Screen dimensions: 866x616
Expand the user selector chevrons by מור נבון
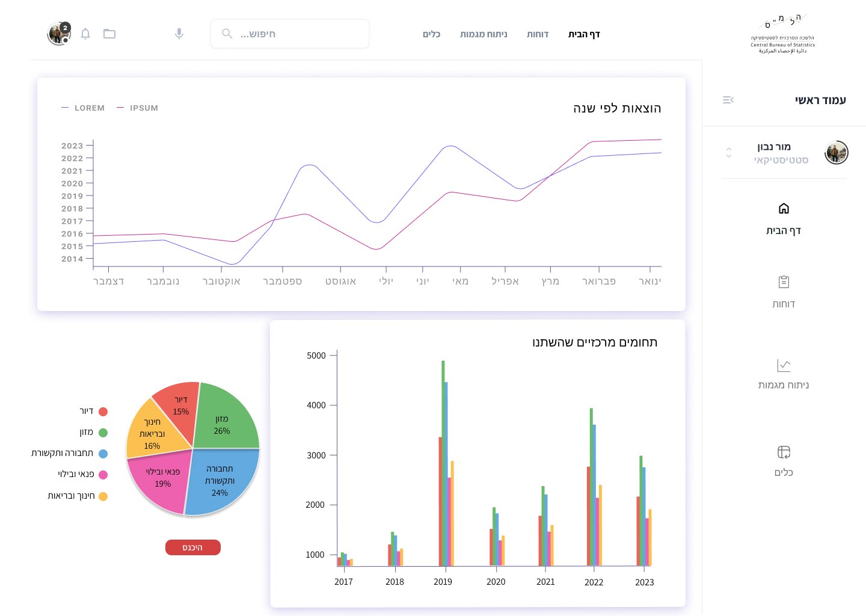[x=729, y=153]
